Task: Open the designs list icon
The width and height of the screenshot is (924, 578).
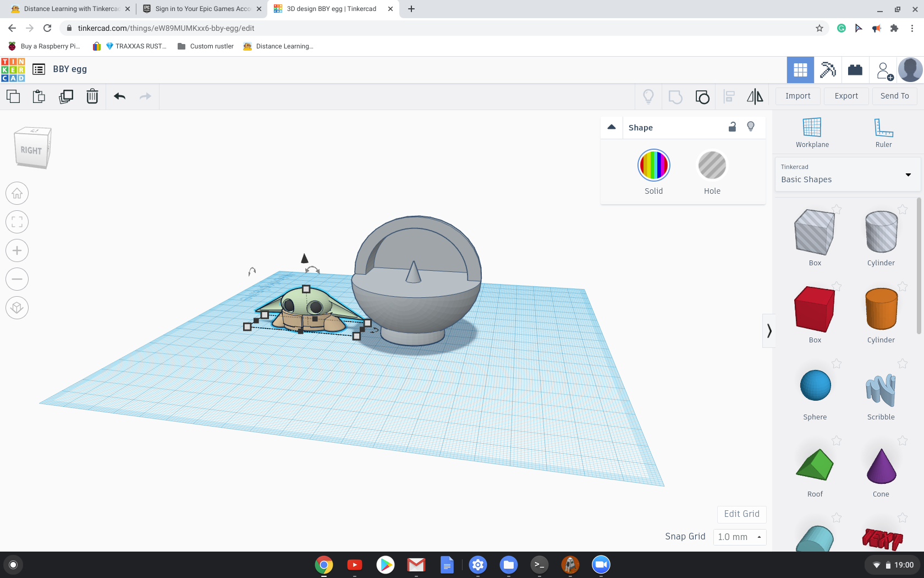Action: point(38,69)
